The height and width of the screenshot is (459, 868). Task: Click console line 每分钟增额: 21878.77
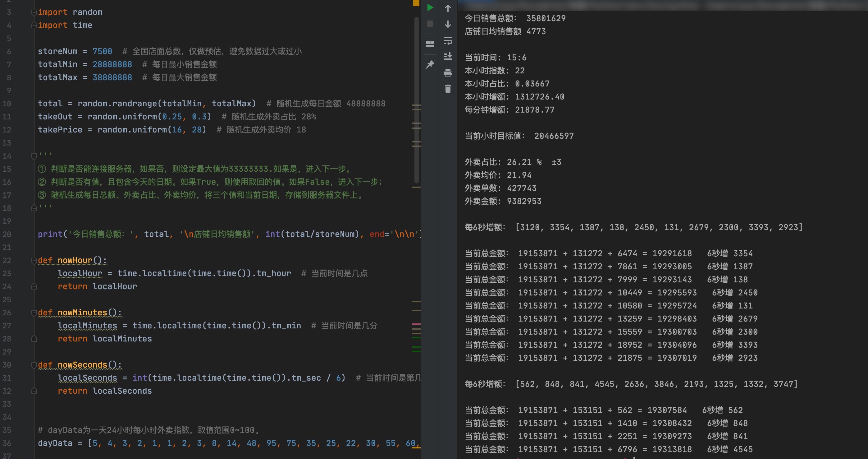click(509, 109)
